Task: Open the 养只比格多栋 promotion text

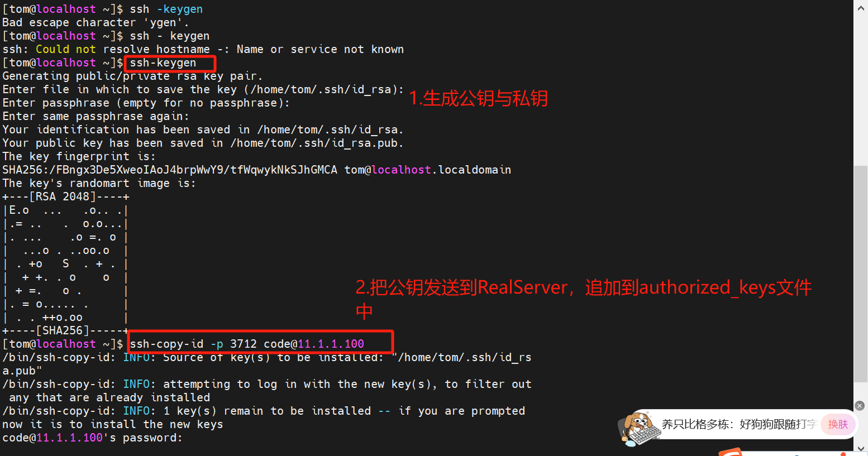Action: (x=739, y=424)
